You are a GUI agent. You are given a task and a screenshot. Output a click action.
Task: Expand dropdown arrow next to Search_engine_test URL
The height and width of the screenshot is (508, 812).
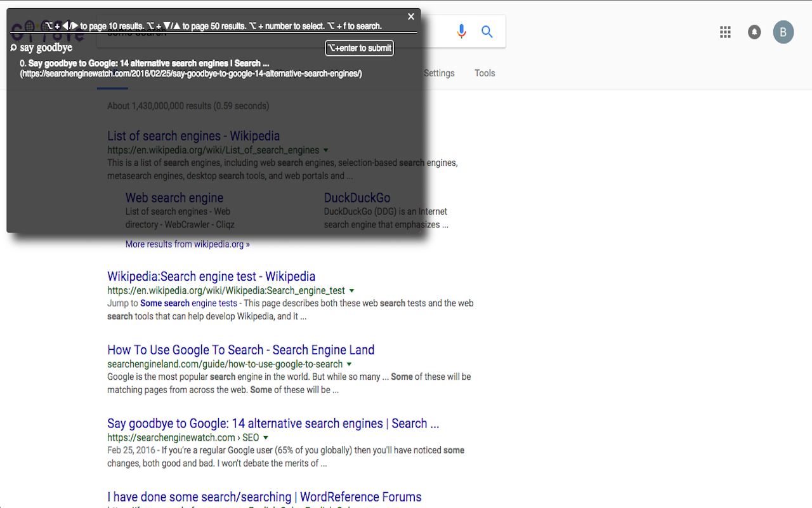point(352,291)
